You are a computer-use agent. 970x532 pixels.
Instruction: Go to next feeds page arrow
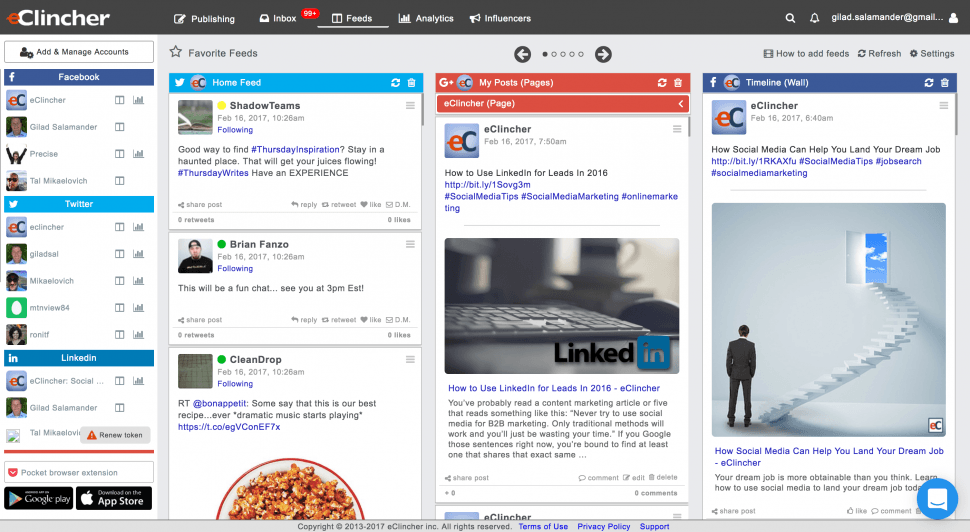[603, 54]
